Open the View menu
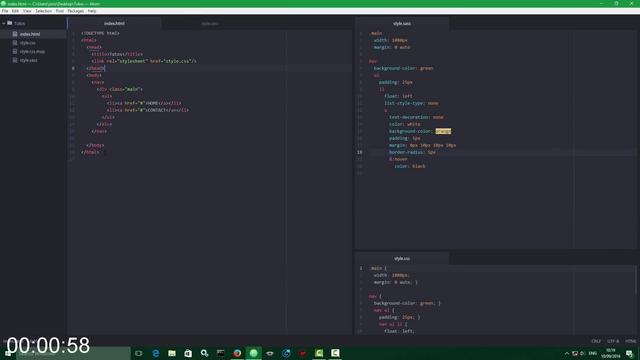640x360 pixels. [x=27, y=11]
